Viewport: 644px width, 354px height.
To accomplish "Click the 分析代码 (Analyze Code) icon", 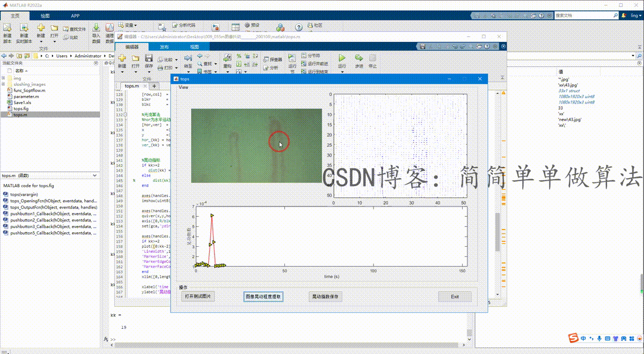I will click(183, 25).
